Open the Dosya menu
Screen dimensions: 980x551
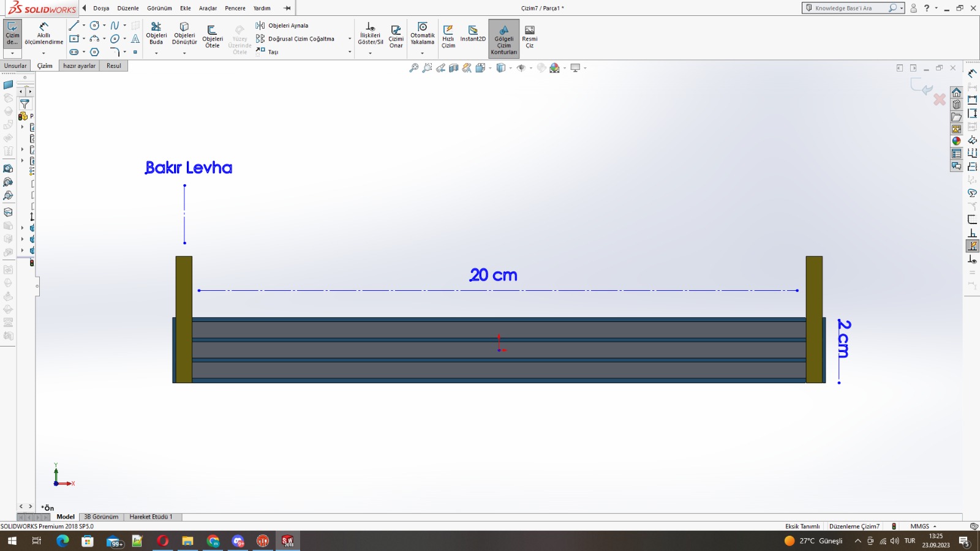tap(101, 8)
